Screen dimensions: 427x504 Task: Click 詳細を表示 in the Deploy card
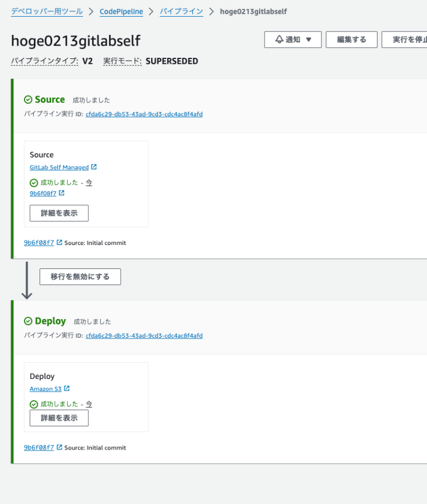point(58,418)
